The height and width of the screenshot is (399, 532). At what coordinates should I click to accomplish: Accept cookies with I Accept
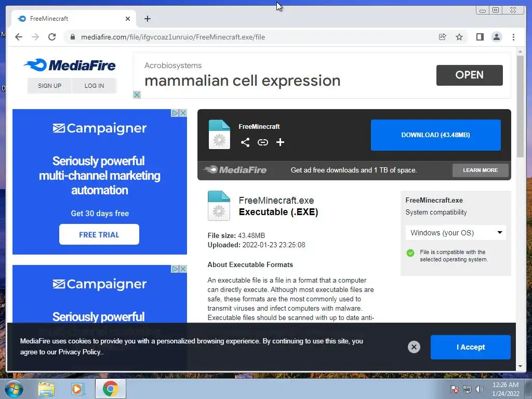click(470, 347)
